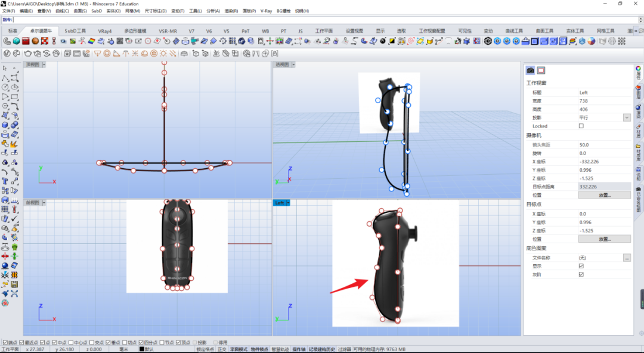Image resolution: width=644 pixels, height=353 pixels.
Task: Select the Circle tool in left toolbar
Action: tap(5, 87)
